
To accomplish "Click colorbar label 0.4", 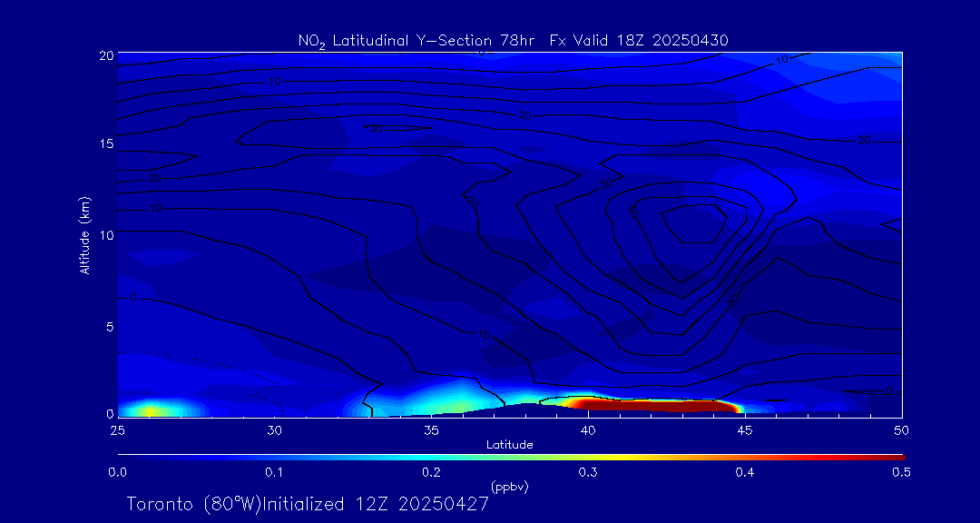I will [745, 473].
